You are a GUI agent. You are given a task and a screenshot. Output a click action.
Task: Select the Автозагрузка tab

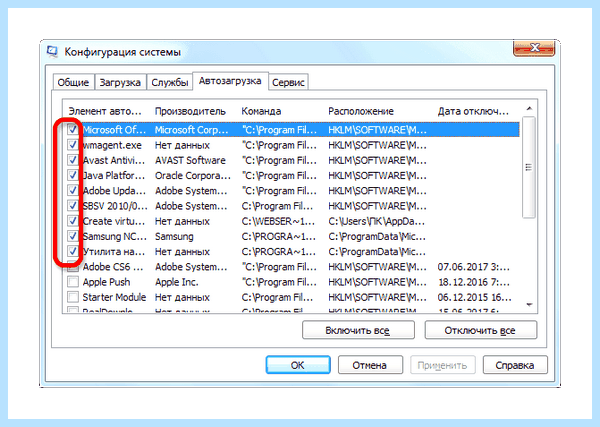point(230,81)
